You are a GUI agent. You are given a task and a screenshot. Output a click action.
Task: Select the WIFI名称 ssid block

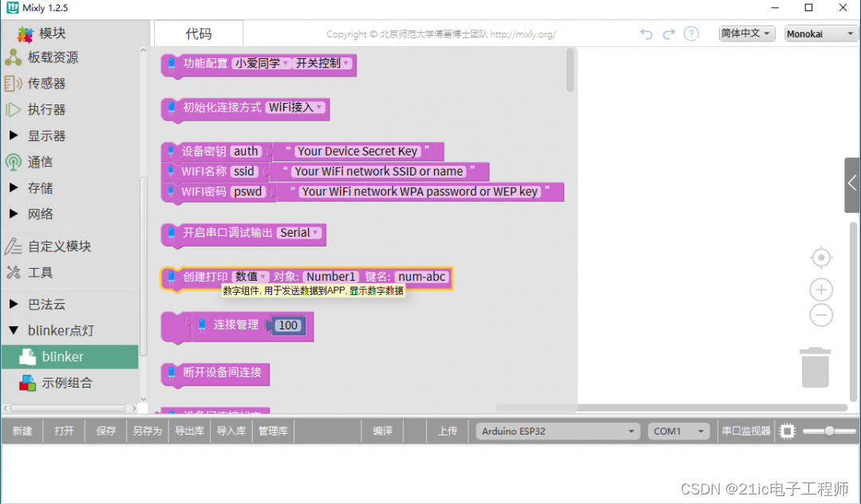214,171
